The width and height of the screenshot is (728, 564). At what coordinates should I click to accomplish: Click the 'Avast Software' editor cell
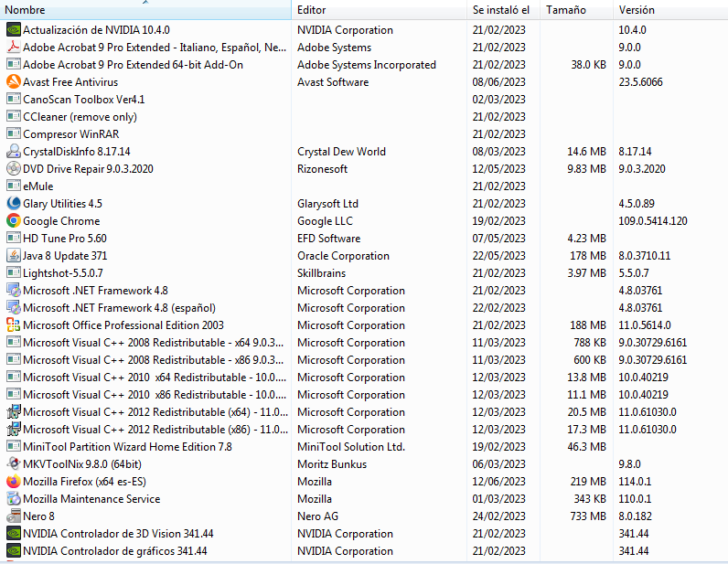click(x=333, y=81)
